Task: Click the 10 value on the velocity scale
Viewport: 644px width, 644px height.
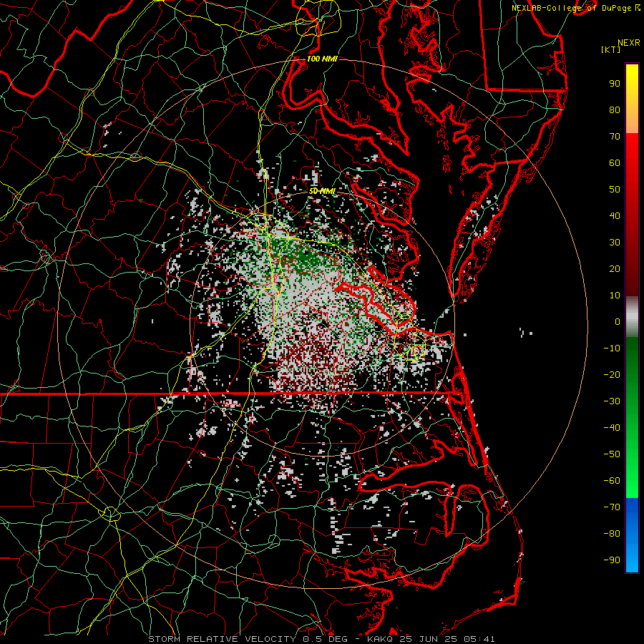Action: coord(615,296)
